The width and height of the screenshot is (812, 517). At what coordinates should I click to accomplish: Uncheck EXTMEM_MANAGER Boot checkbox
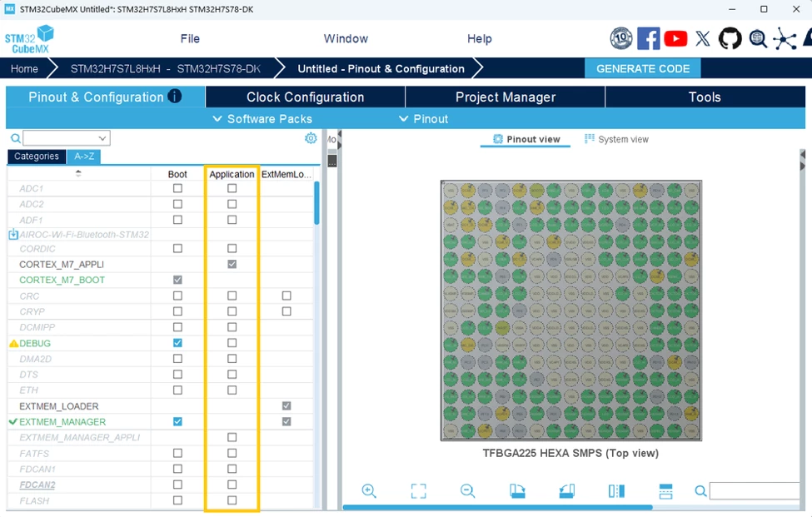[x=177, y=421]
